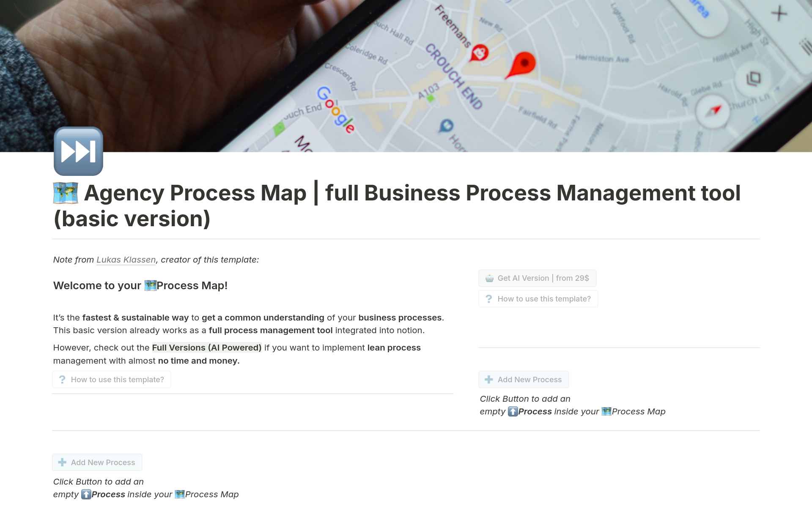
Task: Click the map emoji in page title
Action: coord(66,193)
